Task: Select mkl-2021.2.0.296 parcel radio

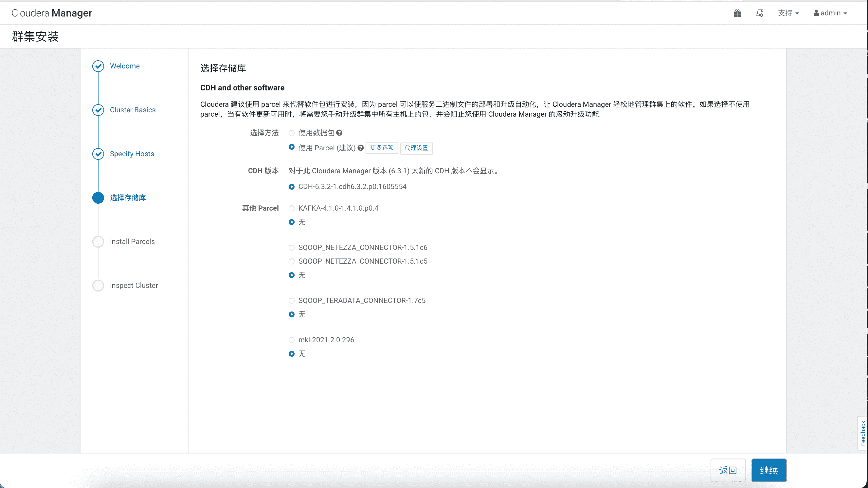Action: pyautogui.click(x=292, y=340)
